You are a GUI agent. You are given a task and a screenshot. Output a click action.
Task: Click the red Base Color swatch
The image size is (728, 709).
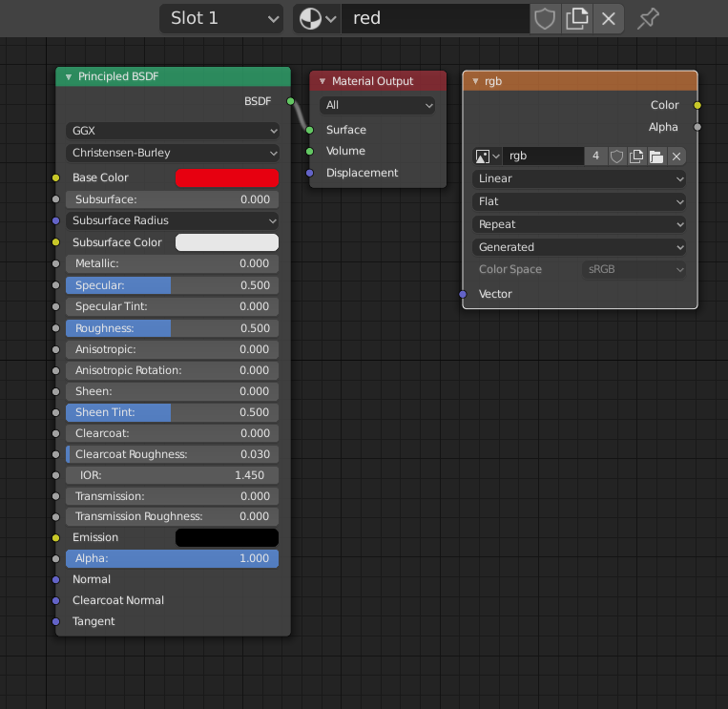pos(226,177)
